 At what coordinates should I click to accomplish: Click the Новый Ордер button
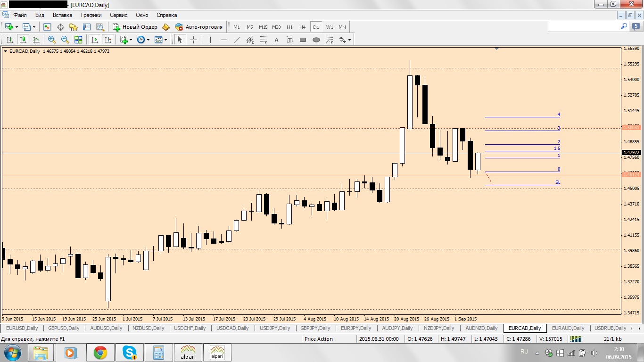pos(135,27)
